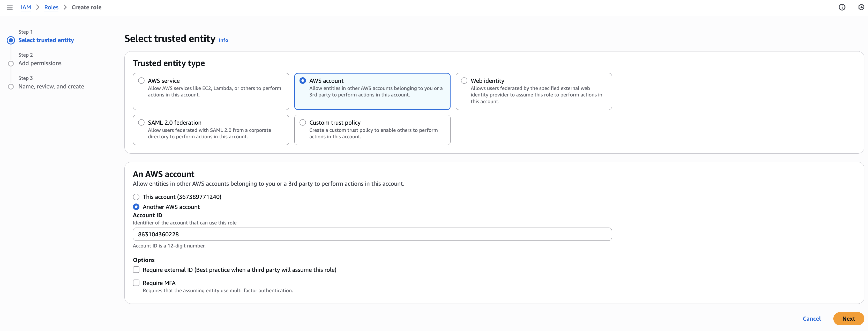Screen dimensions: 868x331
Task: Click the hexagon settings icon at top right
Action: (x=861, y=7)
